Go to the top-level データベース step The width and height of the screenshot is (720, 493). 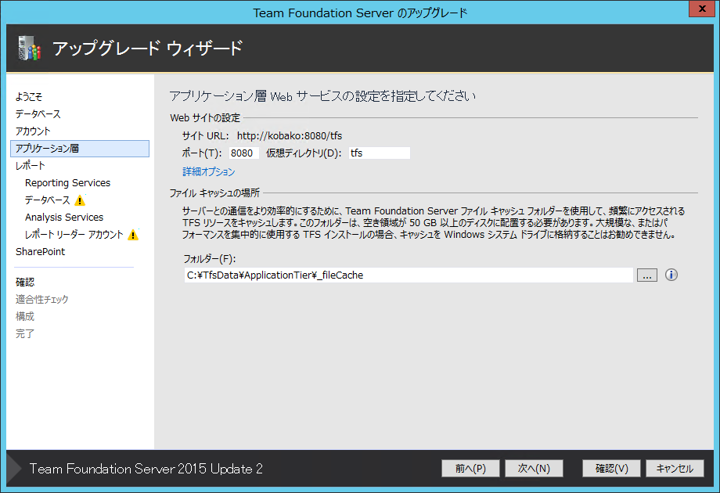click(38, 114)
